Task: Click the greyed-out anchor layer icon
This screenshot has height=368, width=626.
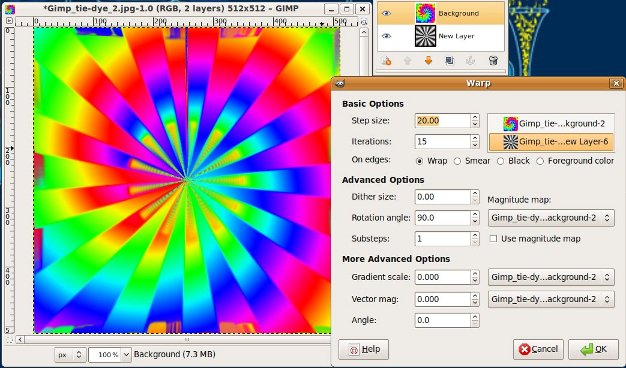Action: pyautogui.click(x=471, y=61)
